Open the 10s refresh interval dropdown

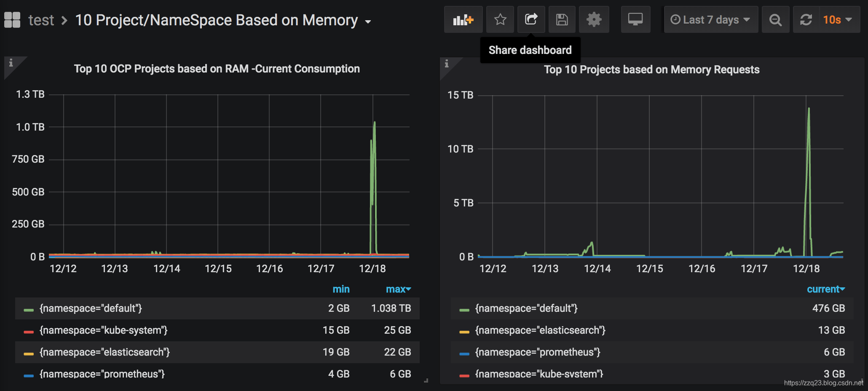(x=839, y=19)
